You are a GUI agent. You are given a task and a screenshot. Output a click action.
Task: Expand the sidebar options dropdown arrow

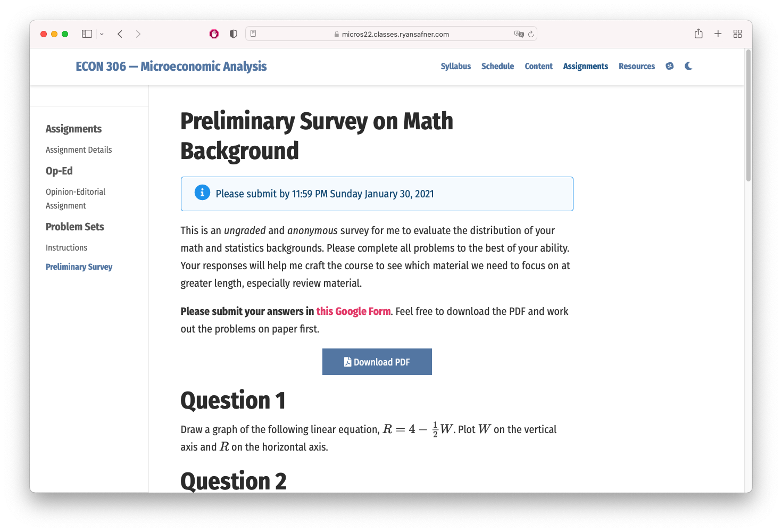click(x=102, y=34)
